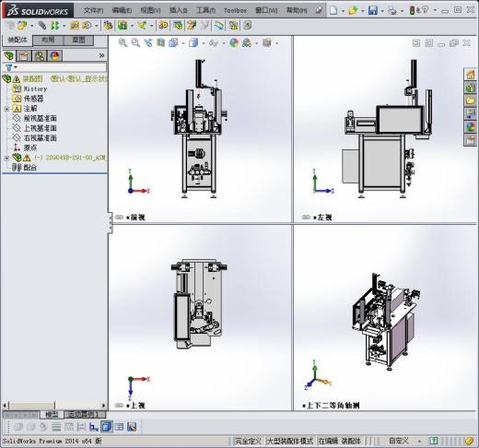The width and height of the screenshot is (479, 448).
Task: Open the 文件 (File) menu
Action: pyautogui.click(x=93, y=10)
